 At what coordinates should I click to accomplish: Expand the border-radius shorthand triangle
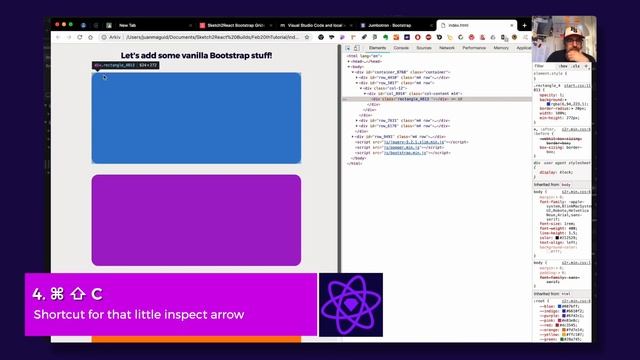(x=573, y=109)
